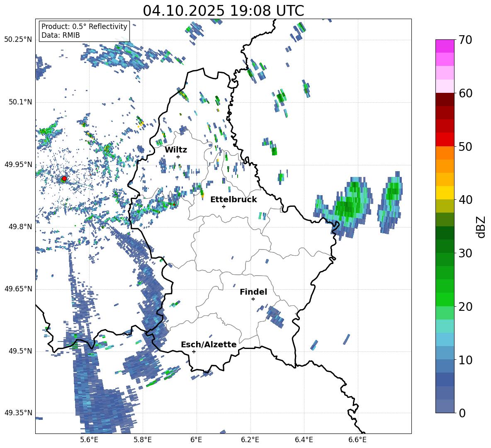
Task: Click the 'Product: 0.5° Reflectivity' text
Action: (84, 27)
